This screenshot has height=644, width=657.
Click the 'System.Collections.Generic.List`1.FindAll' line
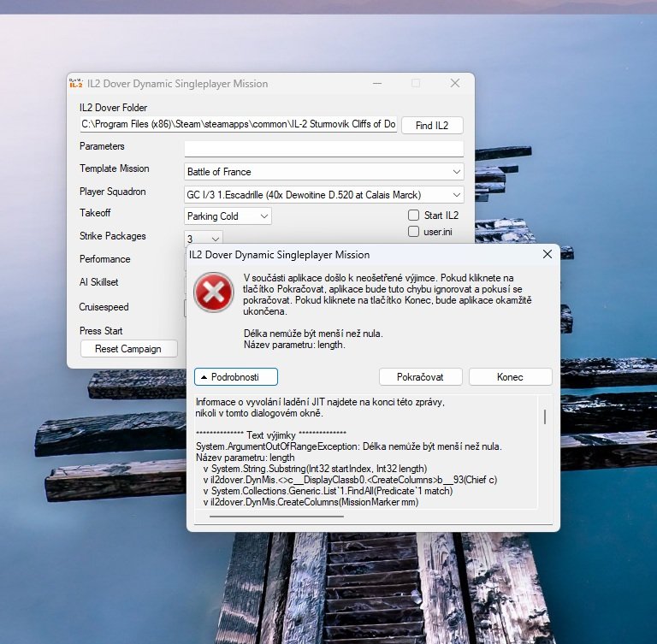328,491
